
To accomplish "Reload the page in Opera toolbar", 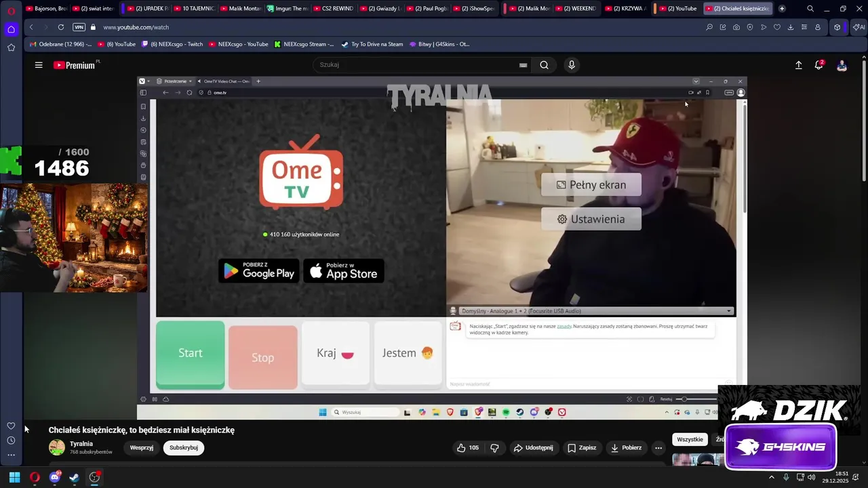I will click(61, 27).
